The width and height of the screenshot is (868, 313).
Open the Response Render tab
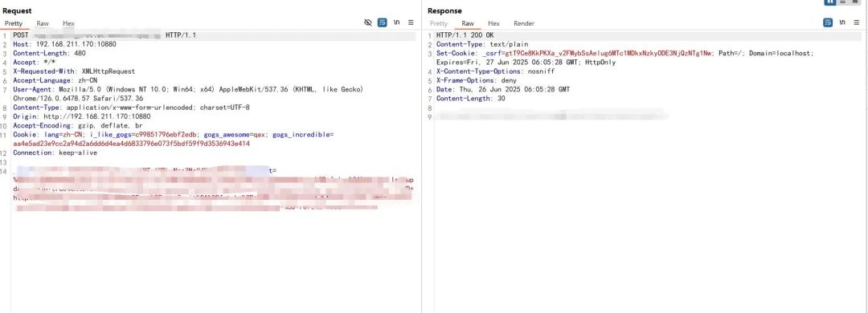click(524, 23)
